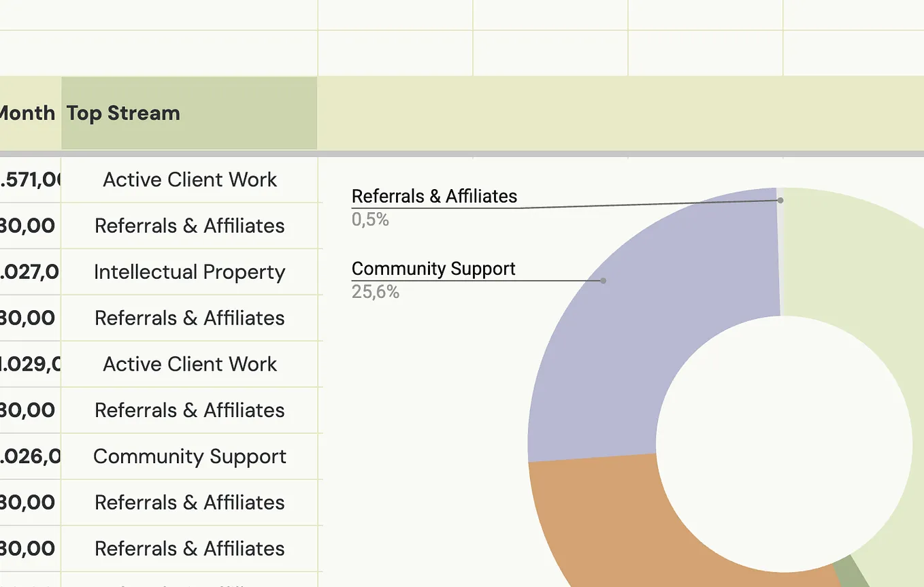924x587 pixels.
Task: Select Referrals & Affiliates cell directly below Intellectual Property
Action: click(189, 318)
